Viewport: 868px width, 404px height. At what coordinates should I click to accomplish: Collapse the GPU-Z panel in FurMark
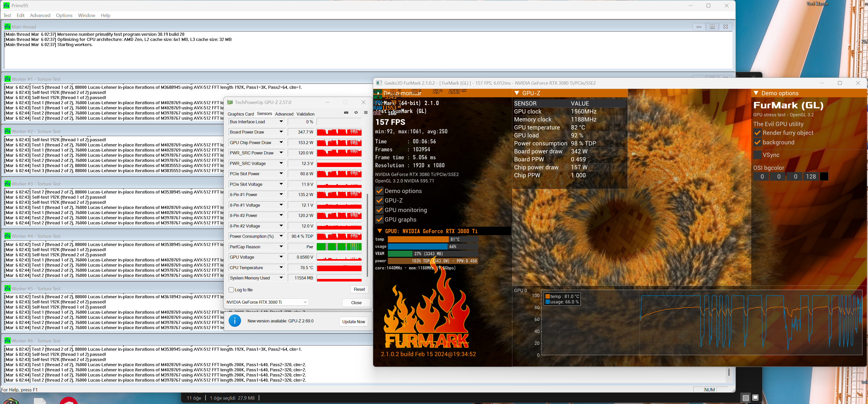tap(516, 93)
